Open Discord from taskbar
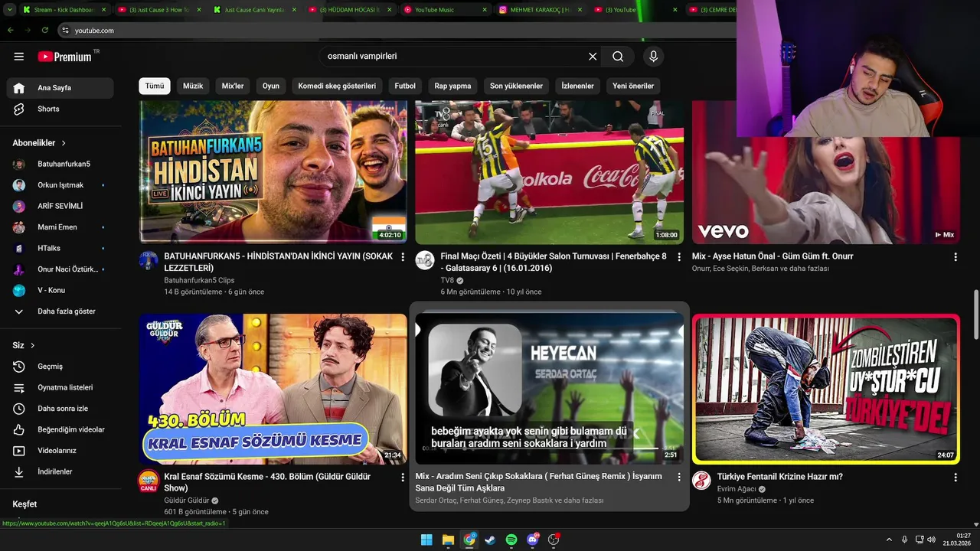Viewport: 980px width, 551px height. point(533,540)
